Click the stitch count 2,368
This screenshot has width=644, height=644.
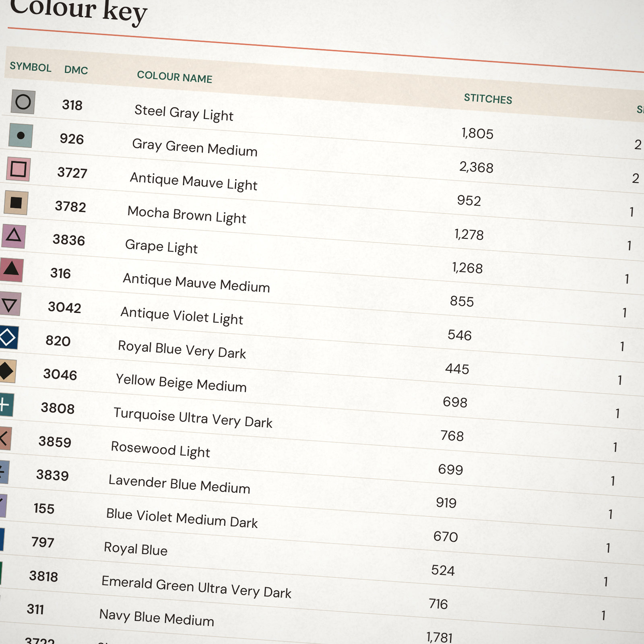(476, 167)
